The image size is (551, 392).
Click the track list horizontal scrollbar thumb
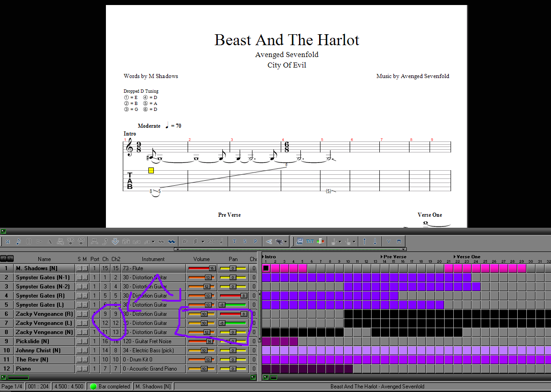pos(18,377)
